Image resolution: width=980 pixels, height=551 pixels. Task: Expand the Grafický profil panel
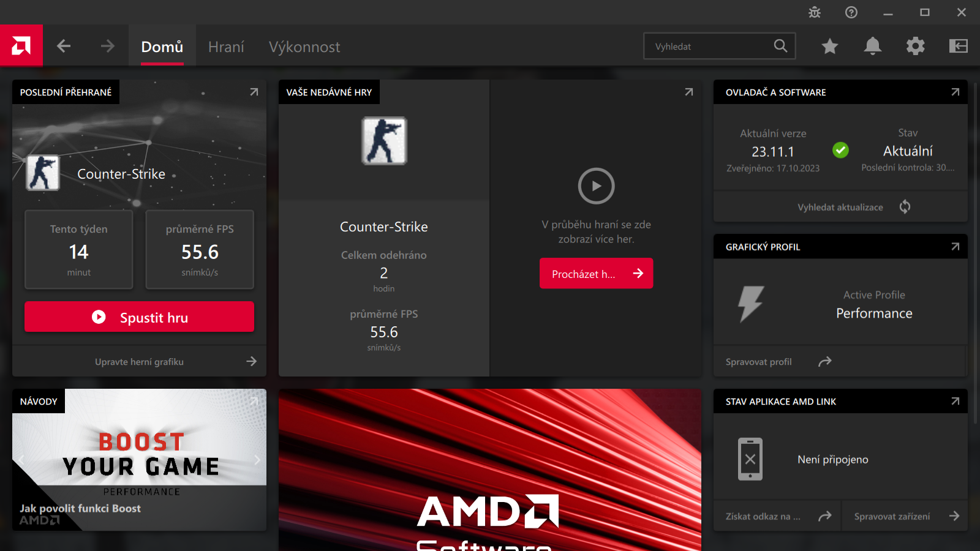click(x=956, y=247)
